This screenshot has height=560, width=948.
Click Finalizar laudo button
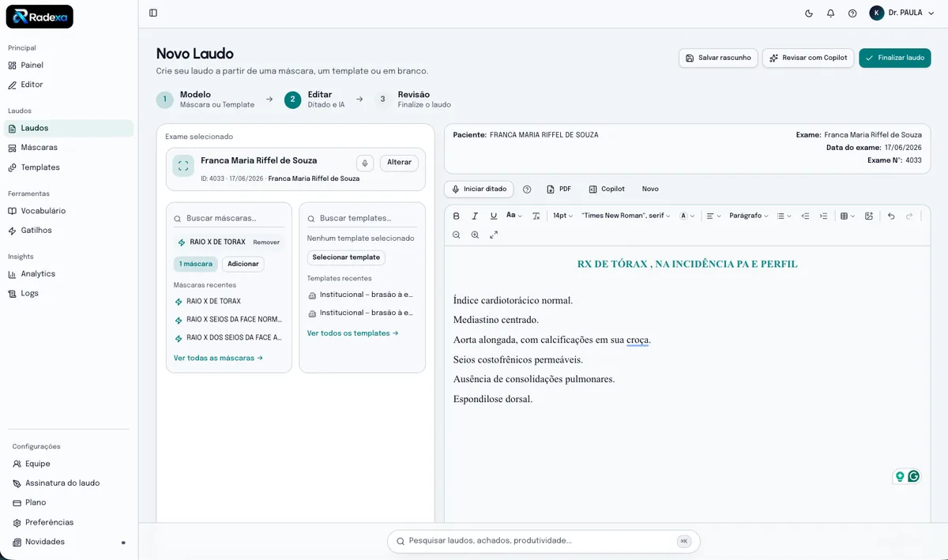(x=895, y=58)
